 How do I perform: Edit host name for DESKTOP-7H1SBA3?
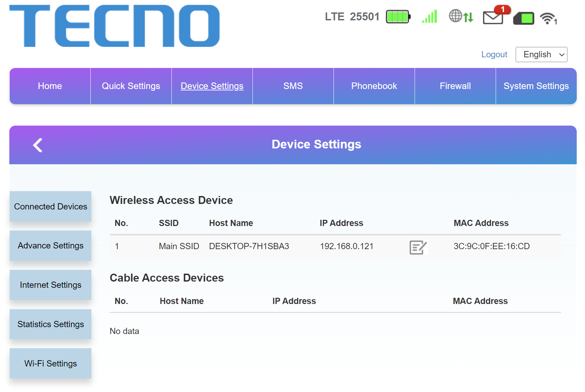pos(418,247)
